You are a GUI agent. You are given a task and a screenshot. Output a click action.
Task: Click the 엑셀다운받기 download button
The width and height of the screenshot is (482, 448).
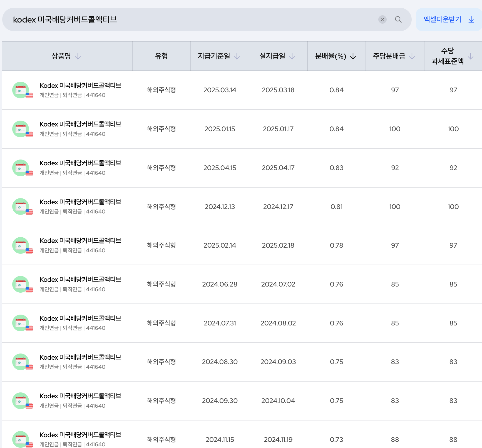pos(449,19)
